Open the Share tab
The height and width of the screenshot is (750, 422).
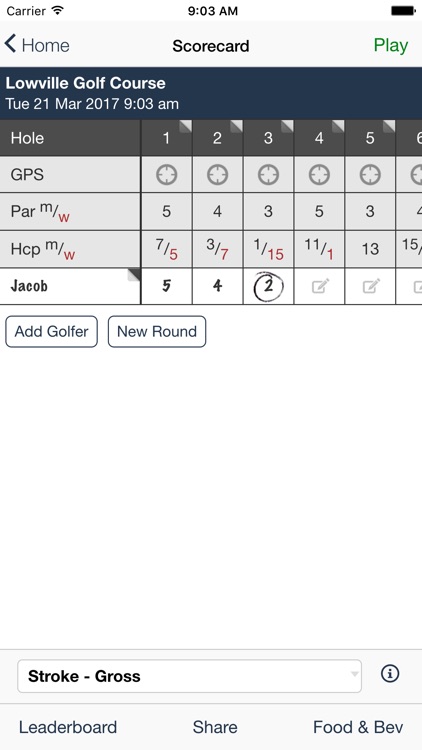click(x=215, y=727)
